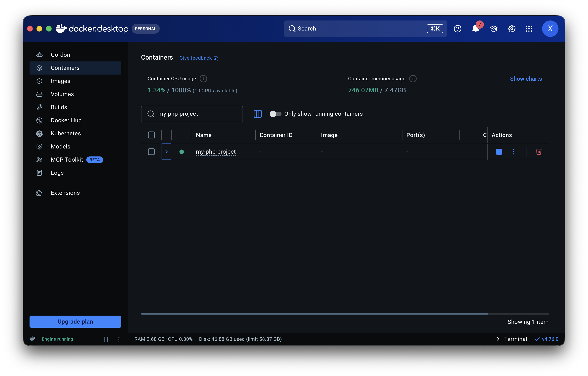Click the horizontal table scrollbar
Image resolution: width=588 pixels, height=376 pixels.
(315, 314)
